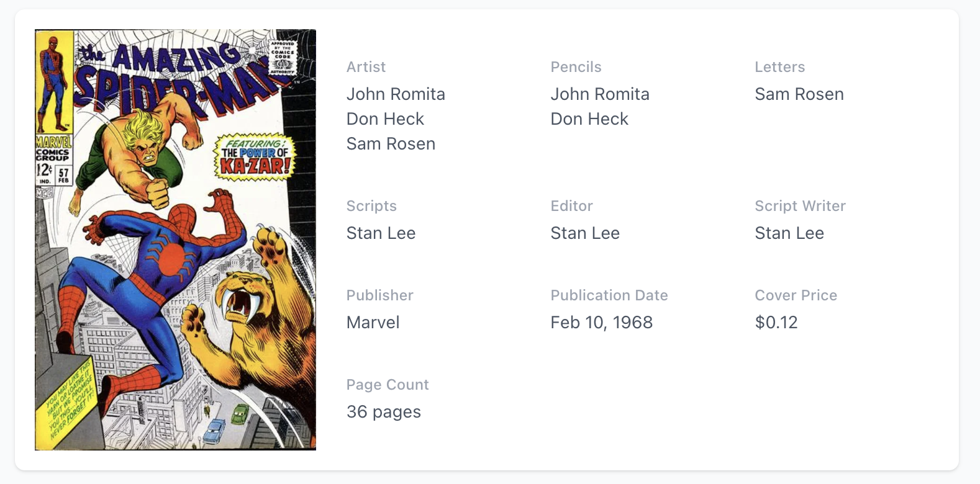Viewport: 980px width, 484px height.
Task: Select the 36 pages value
Action: pos(383,412)
